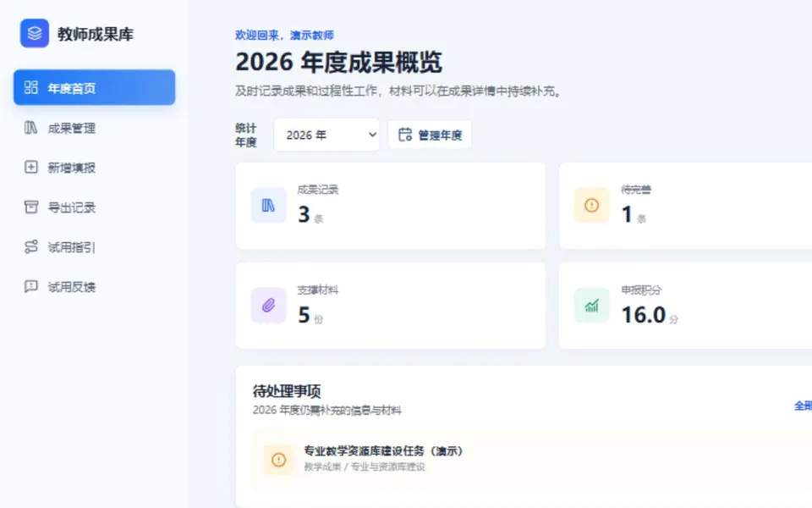Click the 申报积分 chart icon
The height and width of the screenshot is (508, 812).
point(591,306)
